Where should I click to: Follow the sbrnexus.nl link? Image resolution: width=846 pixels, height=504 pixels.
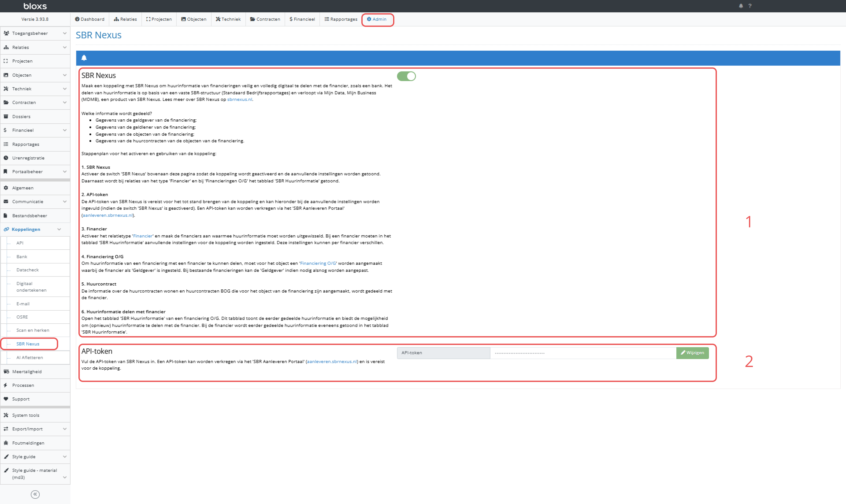pos(239,100)
